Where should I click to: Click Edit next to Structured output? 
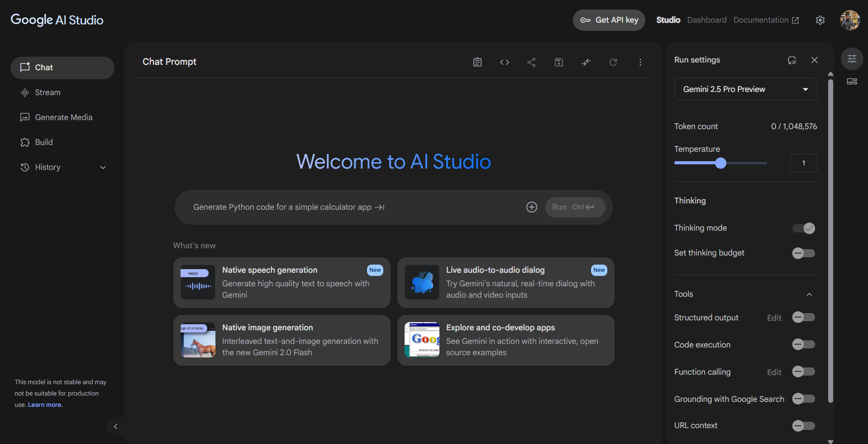774,318
